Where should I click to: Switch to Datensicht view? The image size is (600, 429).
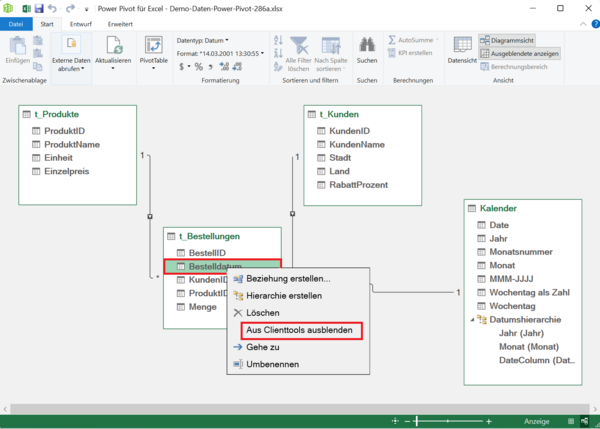tap(462, 50)
